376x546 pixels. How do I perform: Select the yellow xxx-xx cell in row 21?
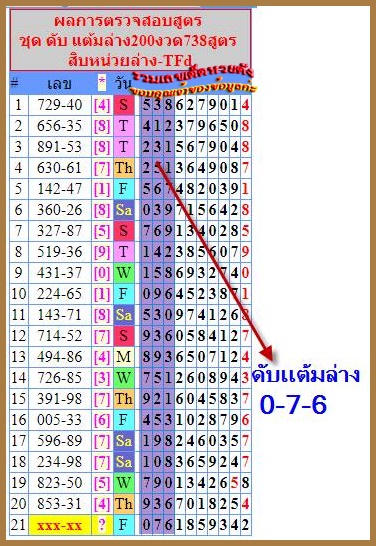60,524
